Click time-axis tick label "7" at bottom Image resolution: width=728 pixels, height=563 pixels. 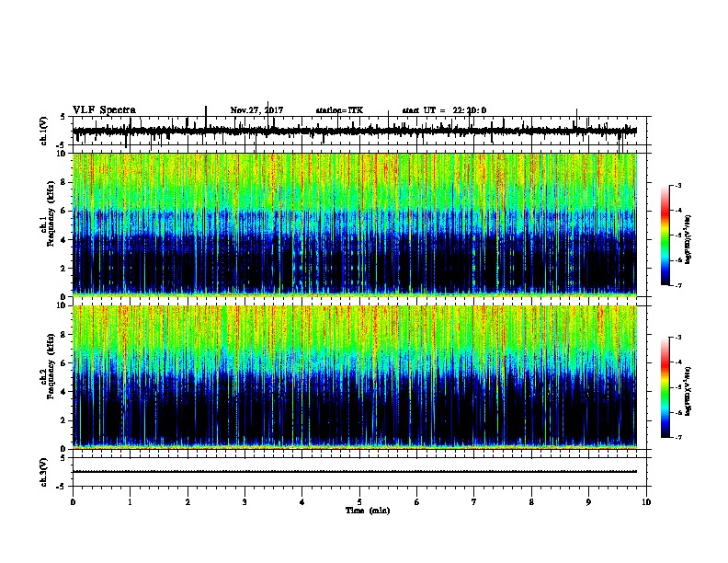[x=474, y=502]
